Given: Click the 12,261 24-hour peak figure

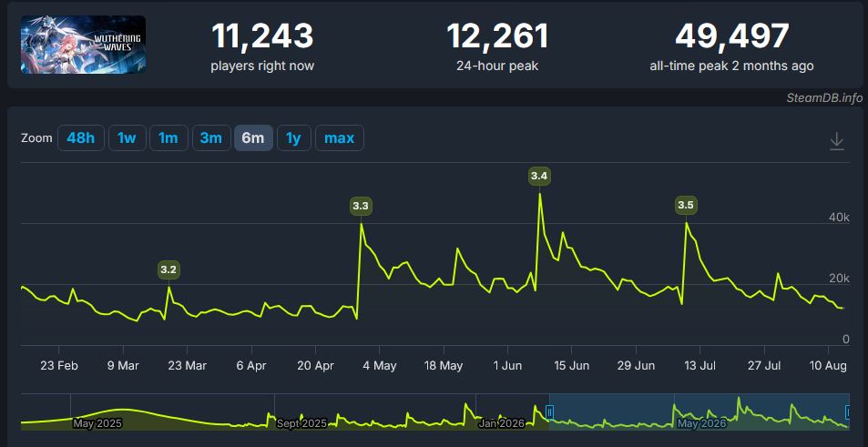Looking at the screenshot, I should [497, 36].
